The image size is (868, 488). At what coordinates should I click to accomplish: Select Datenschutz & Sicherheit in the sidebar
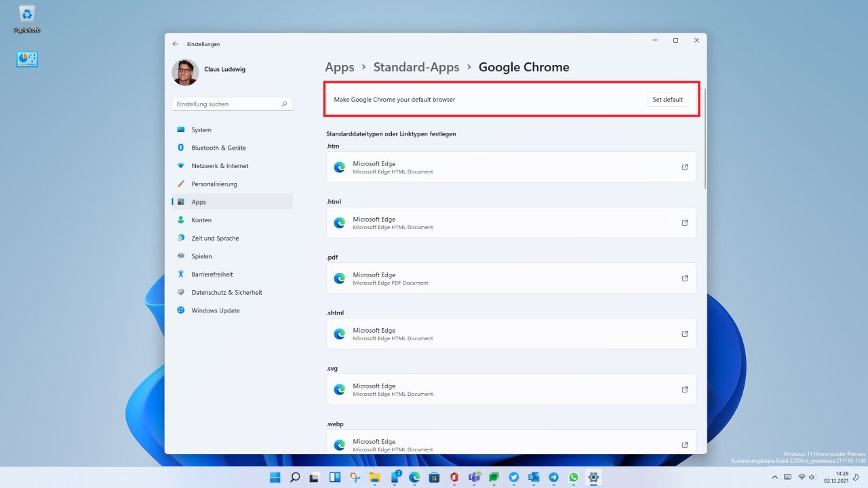[x=233, y=292]
